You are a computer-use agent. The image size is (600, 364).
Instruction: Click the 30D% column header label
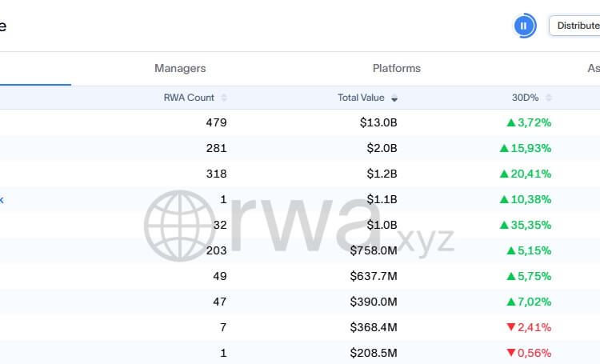click(525, 98)
